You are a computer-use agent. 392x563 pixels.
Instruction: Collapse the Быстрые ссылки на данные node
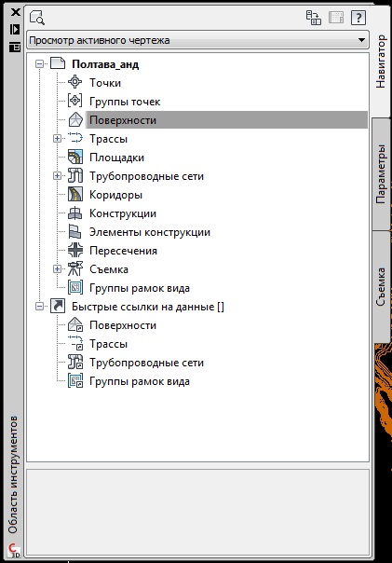tap(39, 307)
